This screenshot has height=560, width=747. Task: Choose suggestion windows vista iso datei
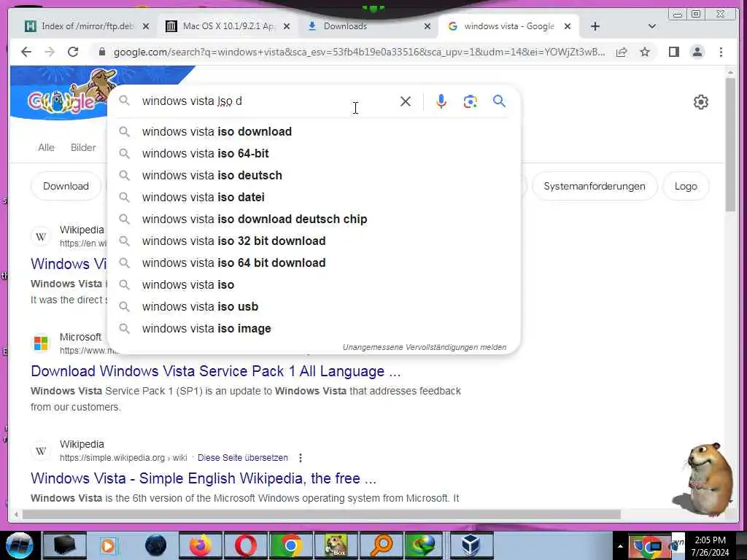click(314, 197)
